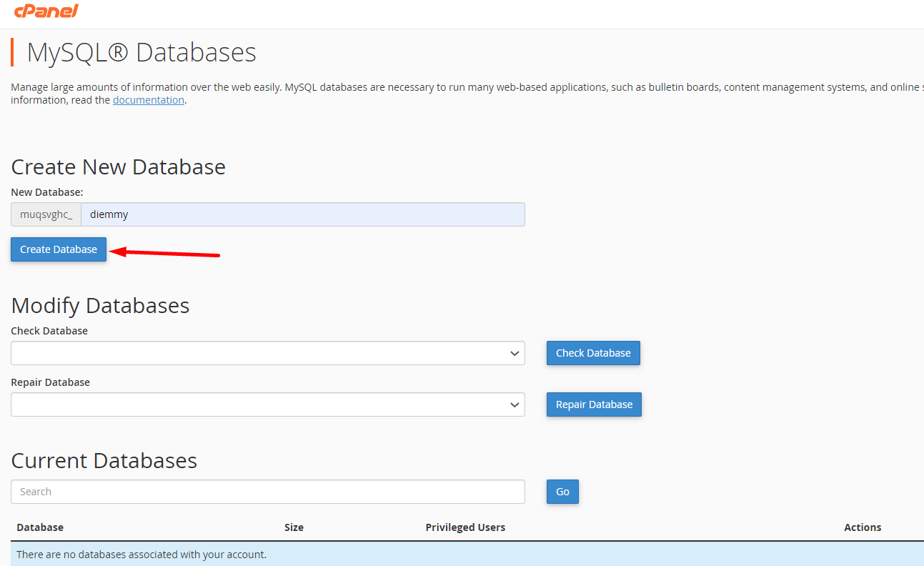Open the Check Database dropdown list
Screen dimensions: 924x566
click(x=267, y=353)
